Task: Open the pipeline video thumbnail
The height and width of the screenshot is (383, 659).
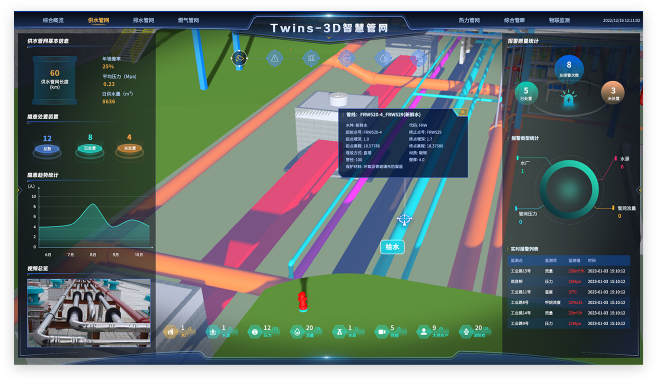Action: pyautogui.click(x=89, y=313)
